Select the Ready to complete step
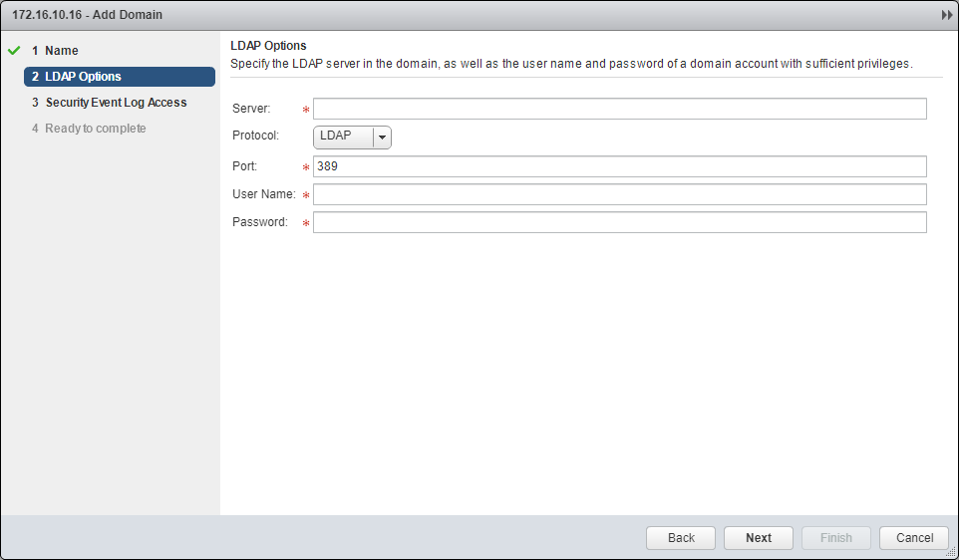The width and height of the screenshot is (959, 560). tap(95, 129)
